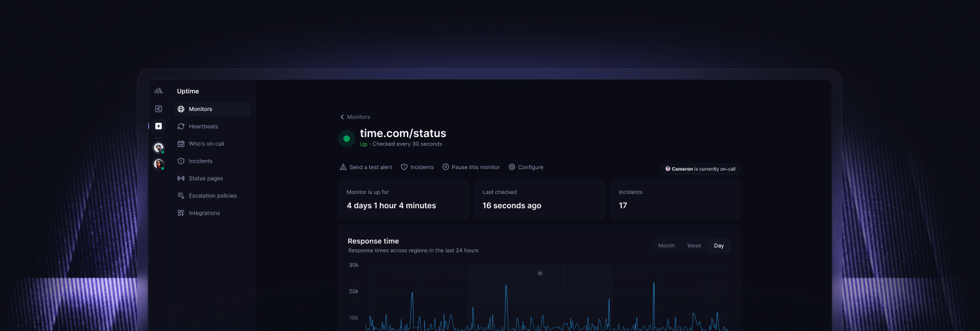This screenshot has height=331, width=980.
Task: Click the globe icon beside Monitors
Action: tap(181, 109)
